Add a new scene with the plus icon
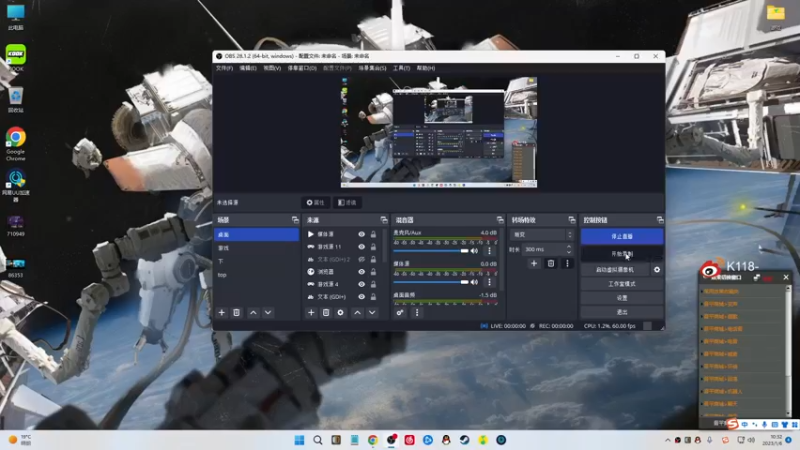This screenshot has height=450, width=800. point(221,312)
